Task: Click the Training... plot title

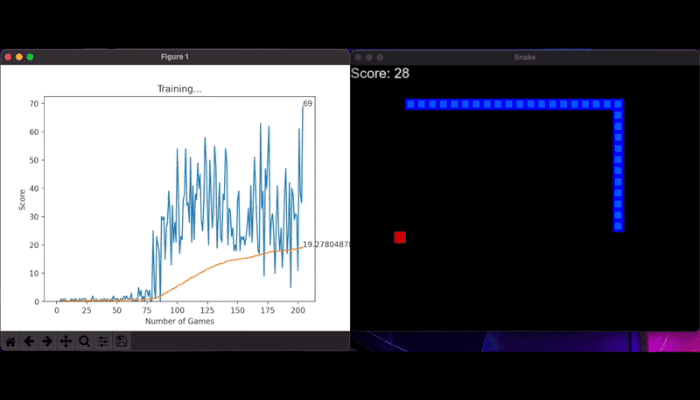Action: tap(179, 89)
